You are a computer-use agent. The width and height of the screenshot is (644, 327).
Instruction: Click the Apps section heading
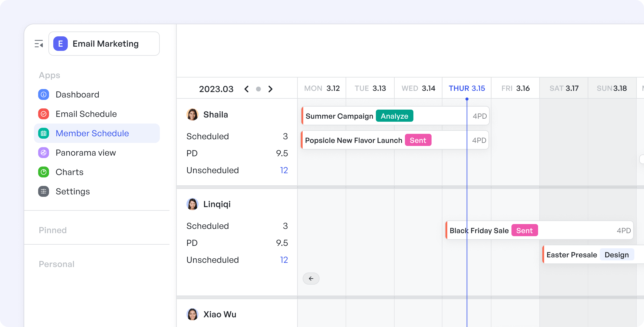click(x=49, y=75)
